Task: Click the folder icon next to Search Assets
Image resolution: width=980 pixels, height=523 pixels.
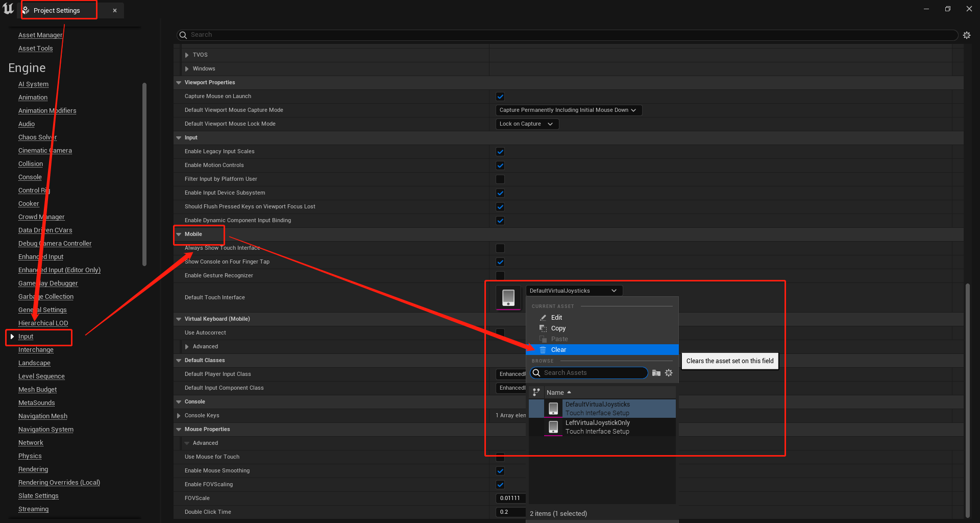Action: click(x=656, y=373)
